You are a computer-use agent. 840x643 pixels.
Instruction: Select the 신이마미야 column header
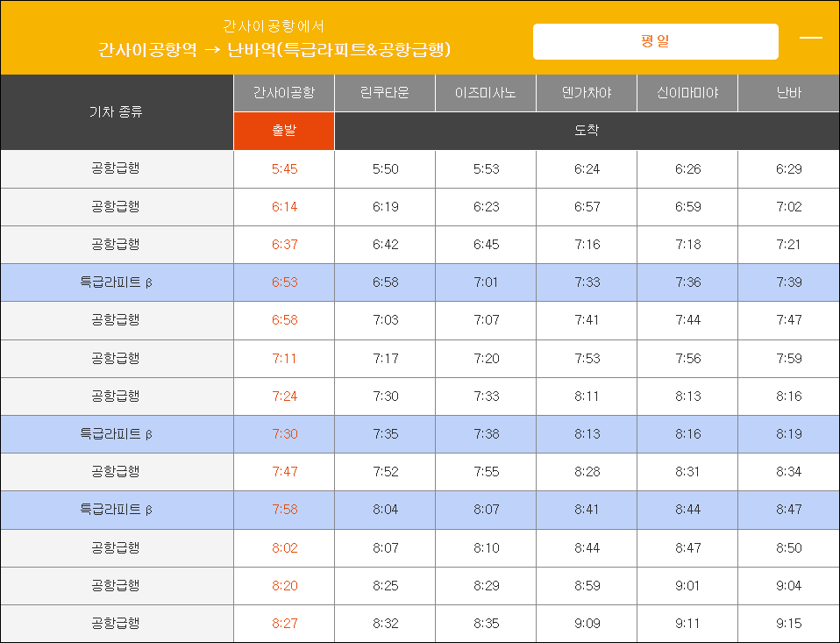pos(687,93)
